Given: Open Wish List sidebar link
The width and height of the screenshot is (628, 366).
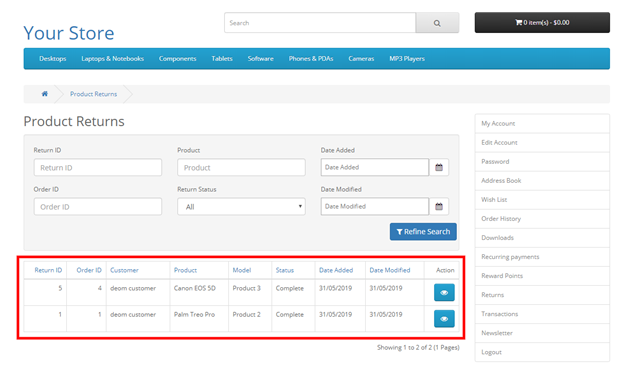Looking at the screenshot, I should [x=542, y=199].
